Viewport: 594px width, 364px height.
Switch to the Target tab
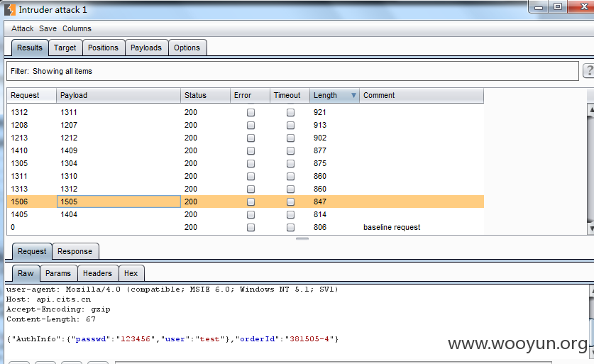tap(65, 48)
